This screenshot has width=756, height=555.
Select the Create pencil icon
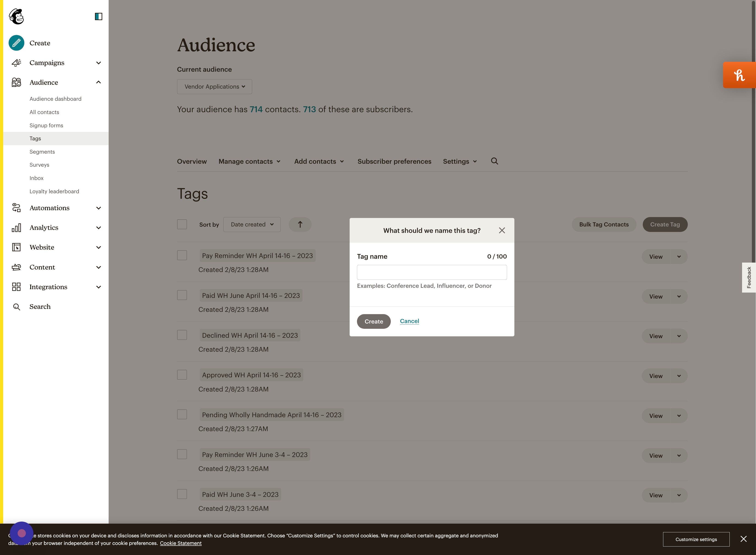pos(16,43)
